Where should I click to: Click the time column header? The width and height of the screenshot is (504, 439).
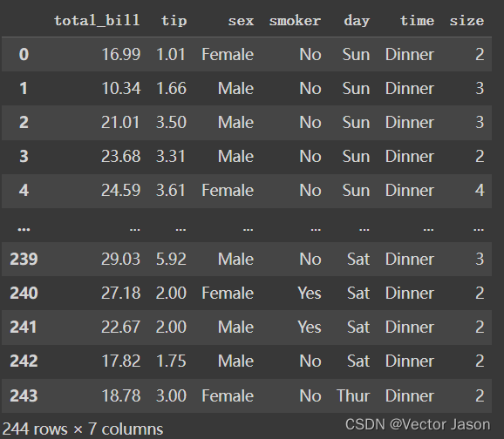(417, 21)
